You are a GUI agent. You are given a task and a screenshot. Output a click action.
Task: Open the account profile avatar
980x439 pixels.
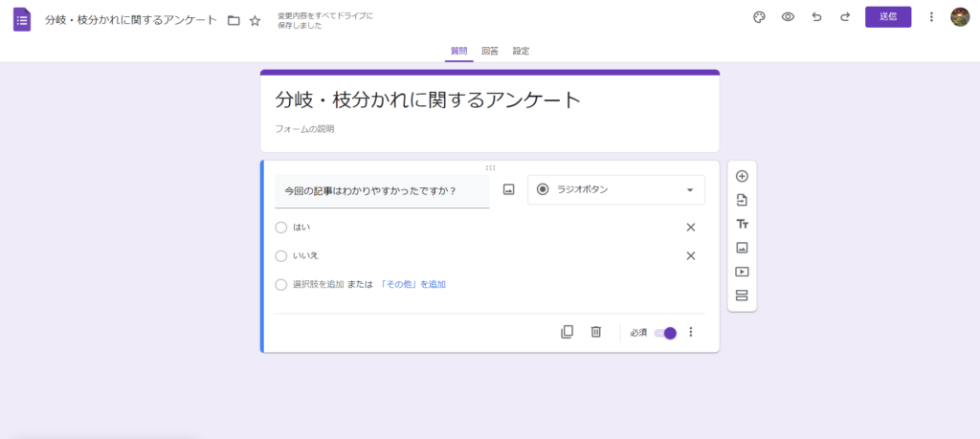(960, 17)
